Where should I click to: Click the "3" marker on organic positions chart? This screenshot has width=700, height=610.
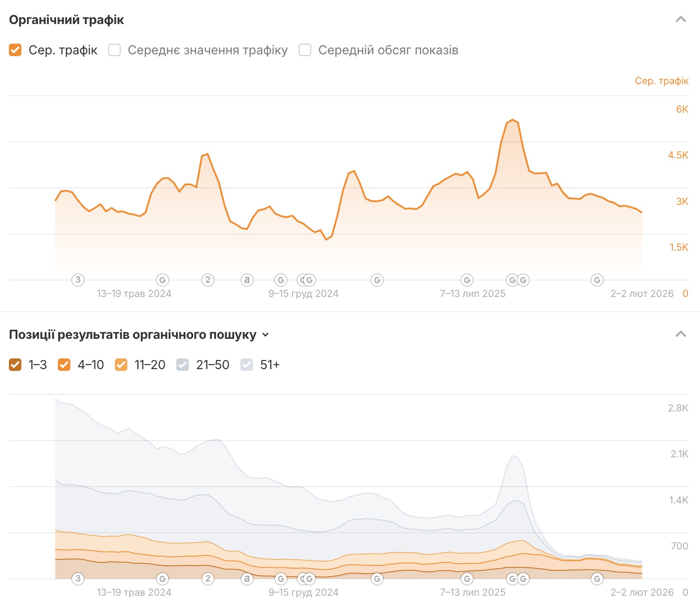[x=78, y=578]
